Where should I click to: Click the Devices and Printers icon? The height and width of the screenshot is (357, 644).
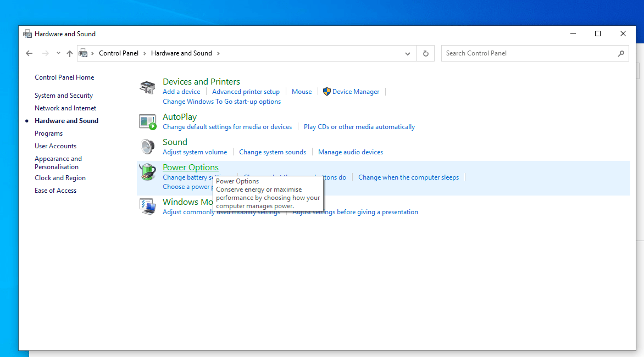click(x=147, y=87)
